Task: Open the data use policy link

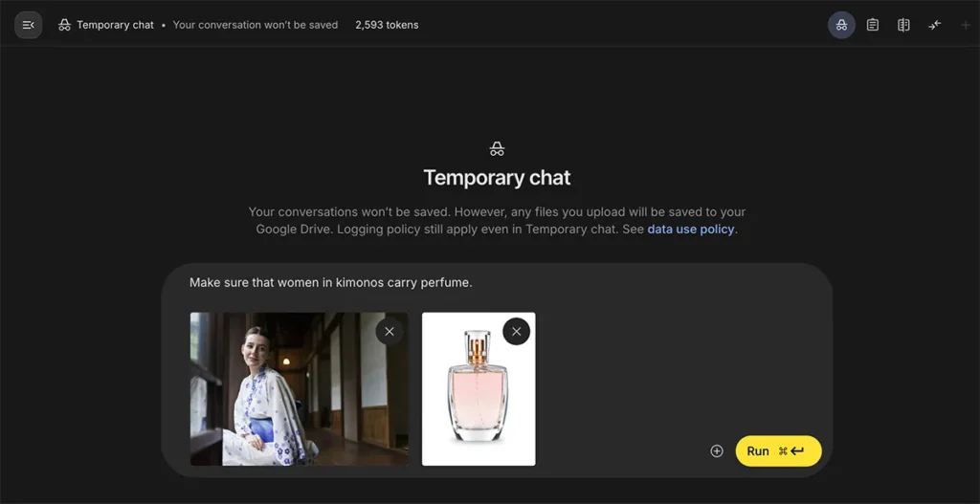Action: (x=691, y=230)
